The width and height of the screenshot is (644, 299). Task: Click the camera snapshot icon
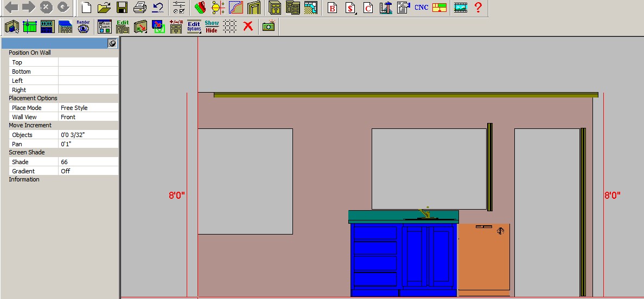coord(269,26)
